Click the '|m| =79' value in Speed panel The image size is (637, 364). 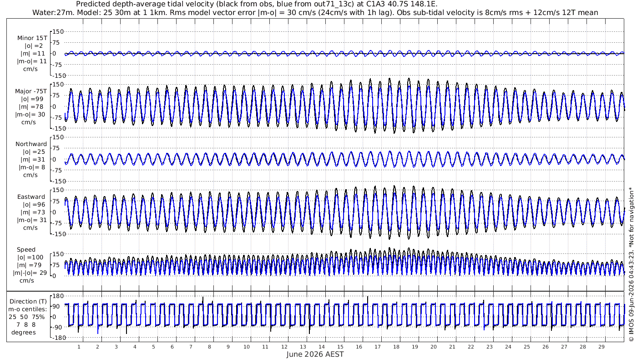coord(30,265)
